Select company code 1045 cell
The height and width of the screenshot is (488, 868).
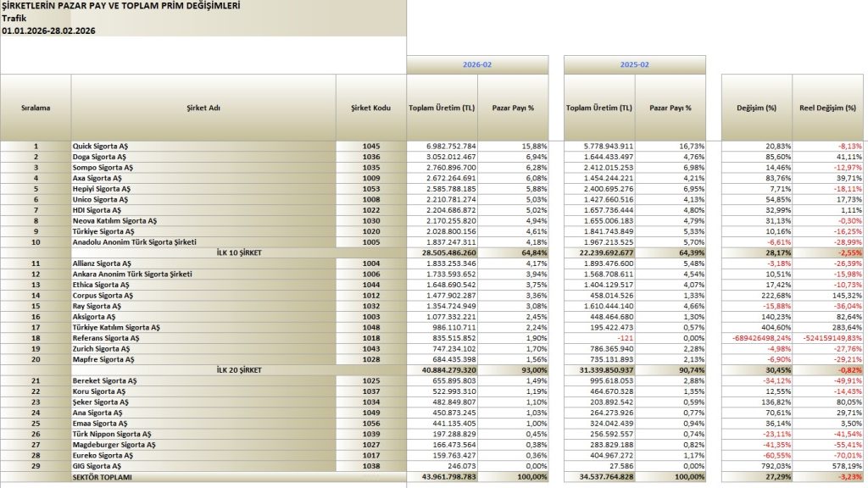371,147
